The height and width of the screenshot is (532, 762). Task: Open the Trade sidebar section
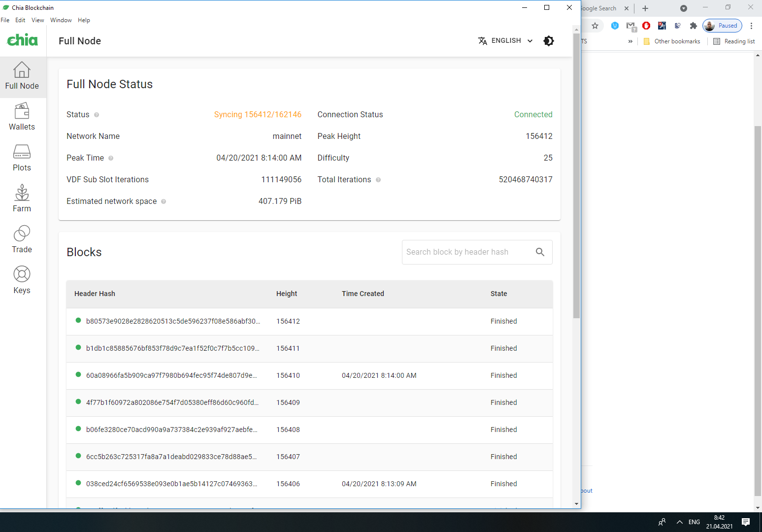click(22, 240)
